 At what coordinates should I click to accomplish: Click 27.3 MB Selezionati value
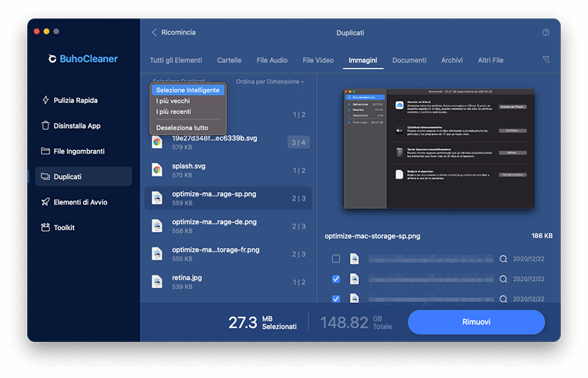(x=262, y=322)
